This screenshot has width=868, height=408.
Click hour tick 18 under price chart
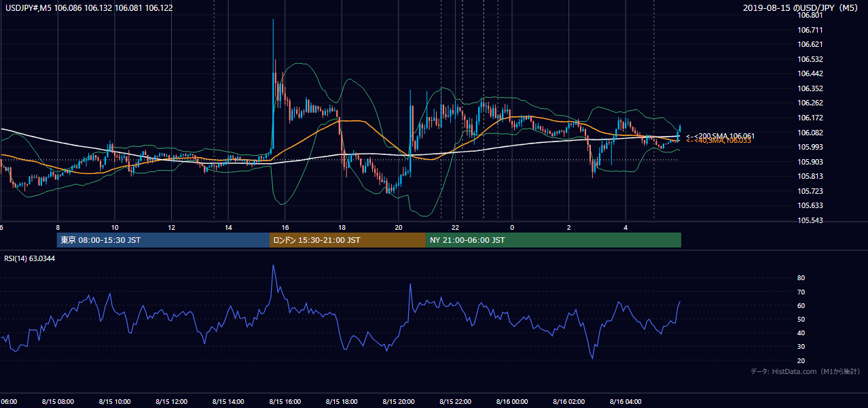(x=342, y=228)
